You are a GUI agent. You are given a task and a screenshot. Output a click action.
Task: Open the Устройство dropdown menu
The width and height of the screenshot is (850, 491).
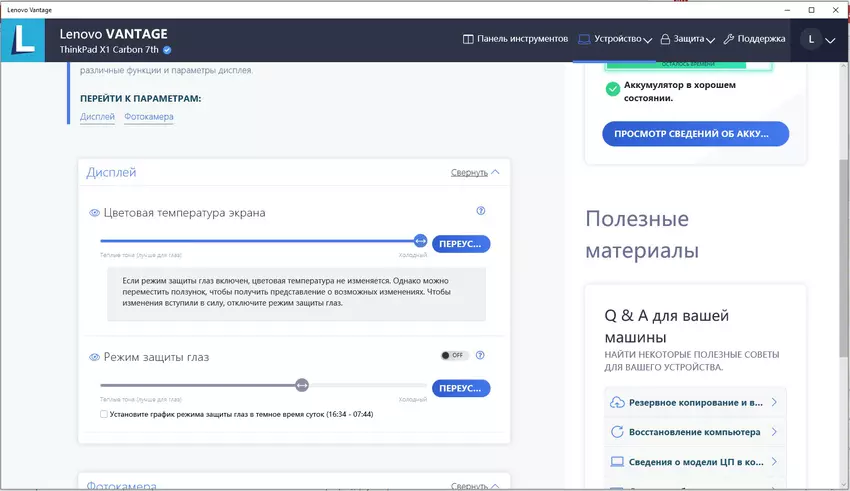(616, 39)
